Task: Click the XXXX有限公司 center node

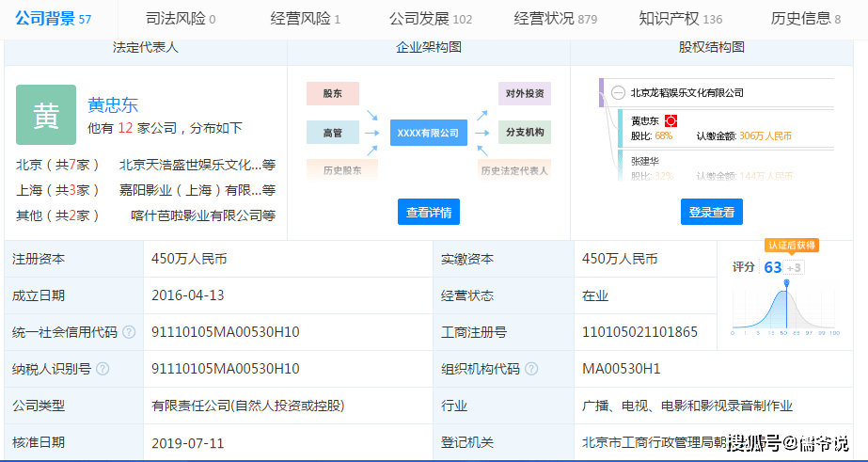Action: (x=429, y=133)
